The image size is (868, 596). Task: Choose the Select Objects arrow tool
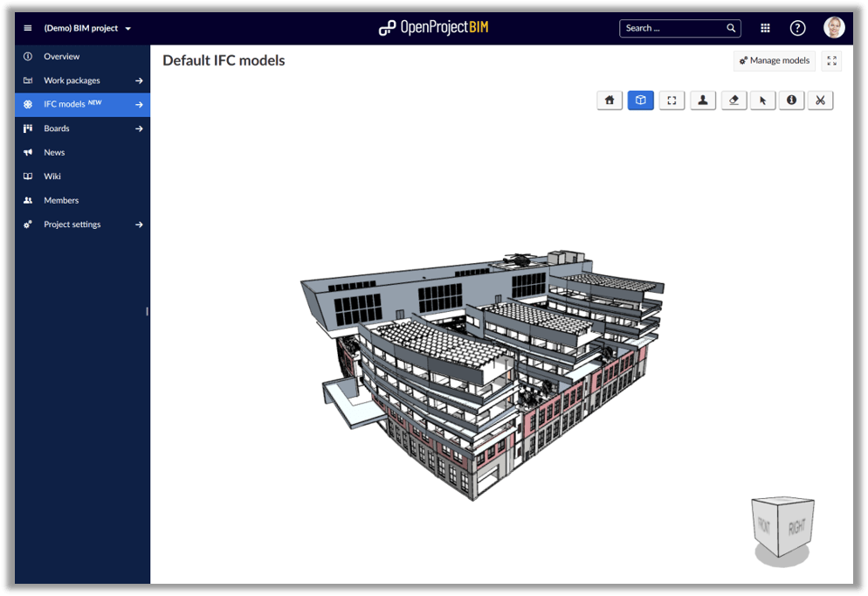click(761, 100)
